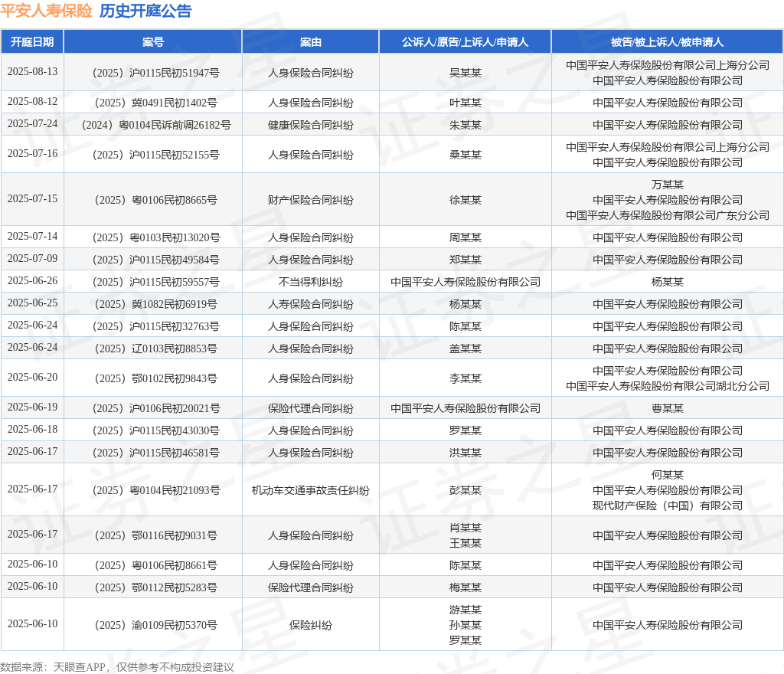Screen dimensions: 784x674
Task: Click the 机动车交通事故责任纠纷 case cause
Action: point(311,490)
